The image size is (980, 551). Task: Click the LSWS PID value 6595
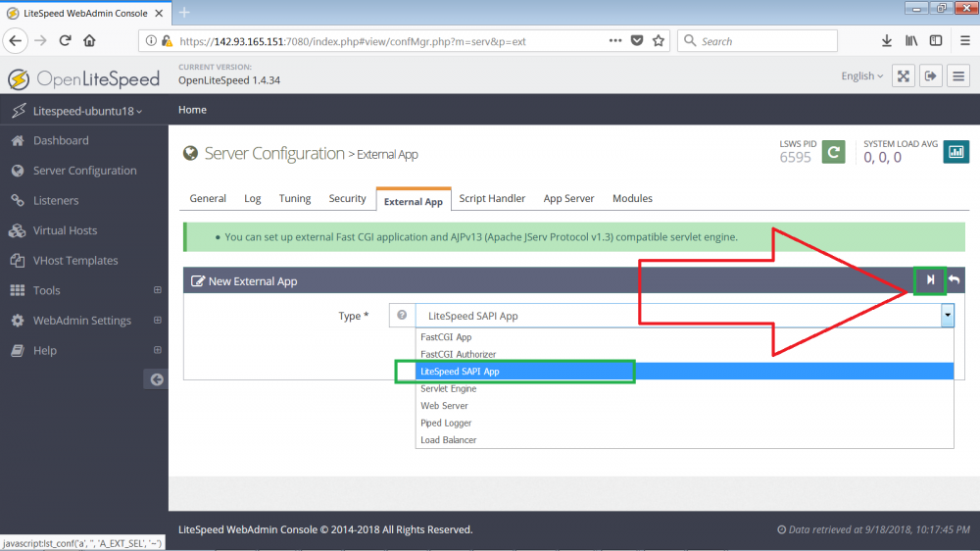(795, 157)
